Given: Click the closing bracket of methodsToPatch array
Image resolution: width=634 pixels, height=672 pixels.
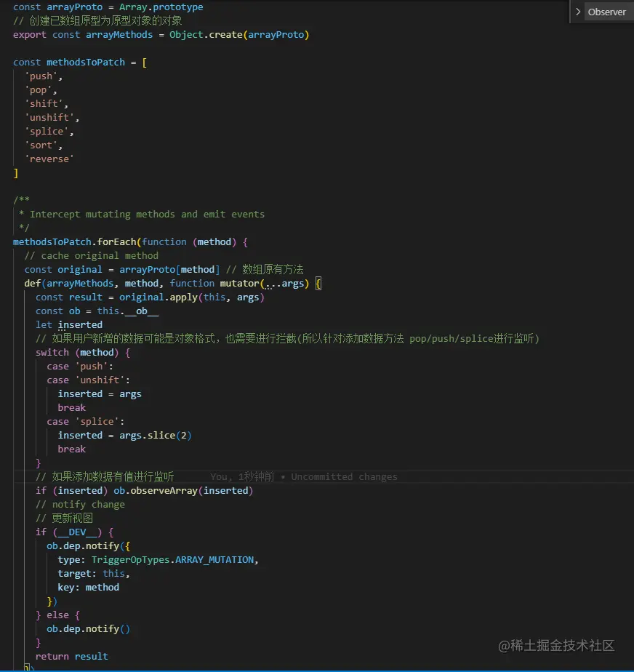Looking at the screenshot, I should click(16, 173).
